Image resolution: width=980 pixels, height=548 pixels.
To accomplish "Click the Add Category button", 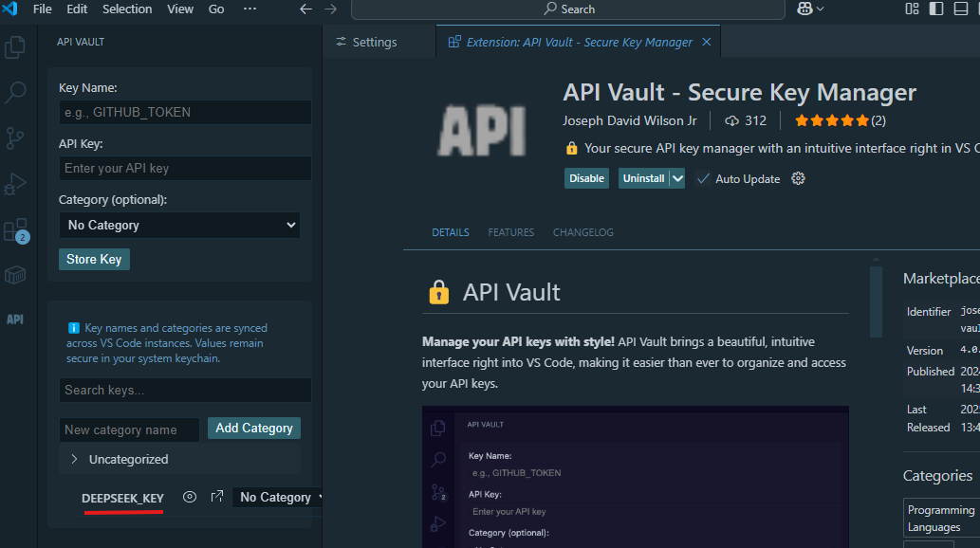I will [253, 428].
